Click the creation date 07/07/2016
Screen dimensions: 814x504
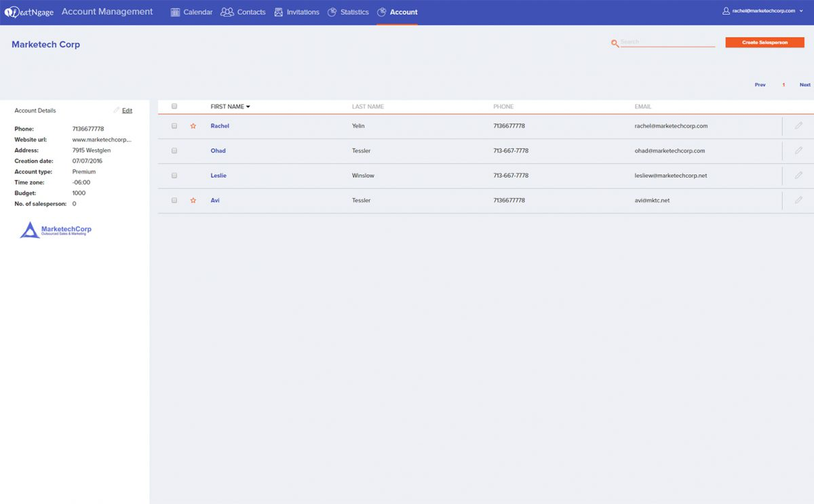tap(87, 161)
